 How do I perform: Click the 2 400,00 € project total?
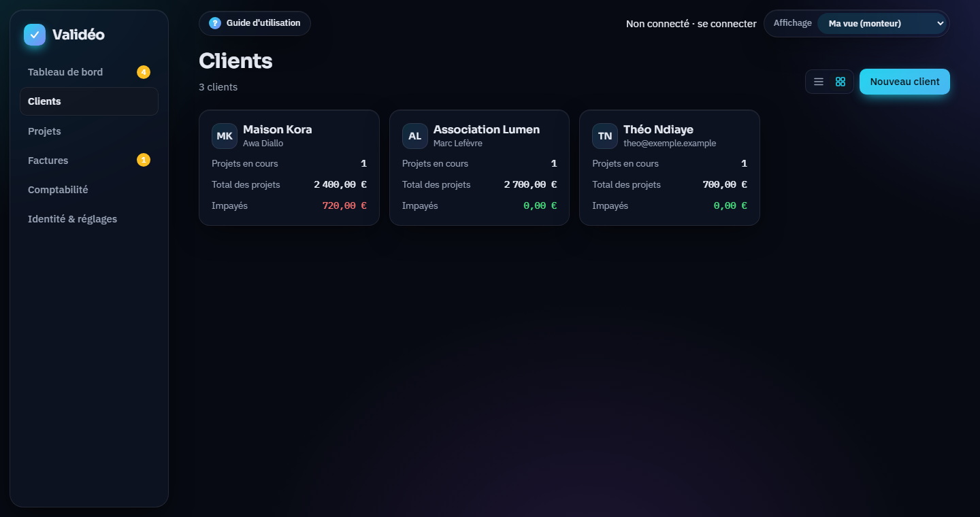[340, 184]
